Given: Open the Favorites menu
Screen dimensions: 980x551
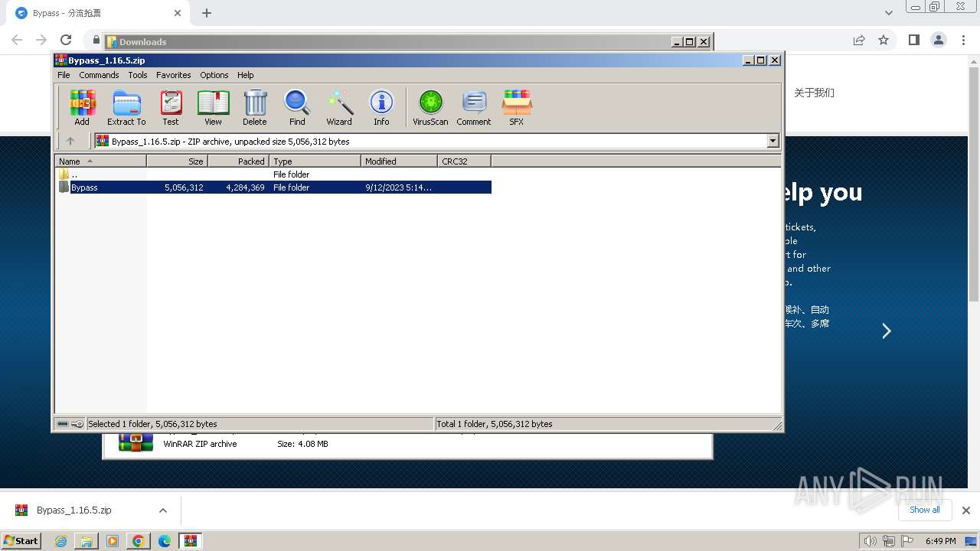Looking at the screenshot, I should pyautogui.click(x=174, y=75).
